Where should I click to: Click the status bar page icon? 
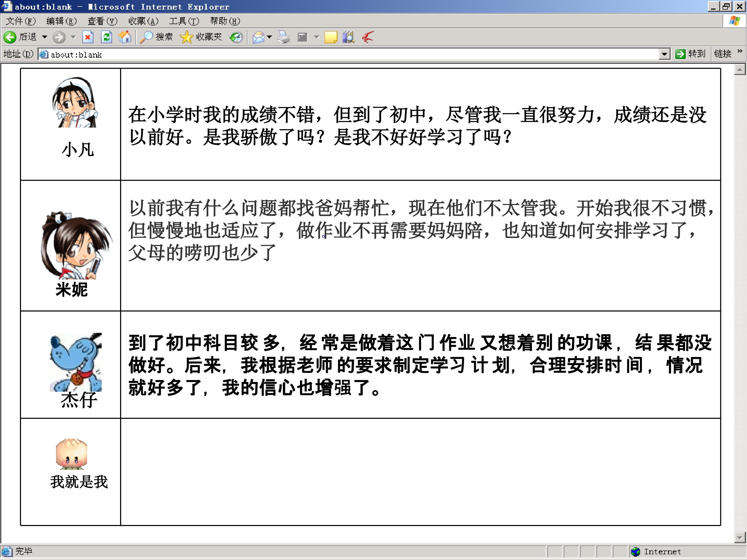(x=7, y=551)
